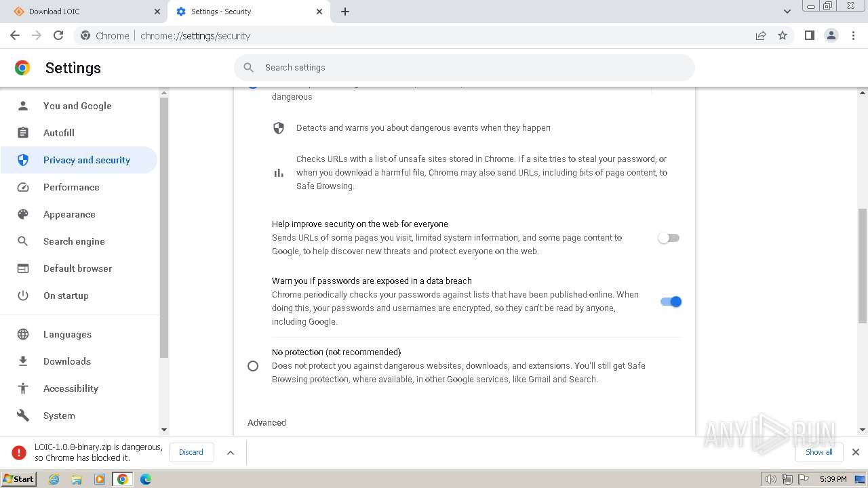Click the share page icon in address bar
The height and width of the screenshot is (488, 868).
[x=761, y=36]
